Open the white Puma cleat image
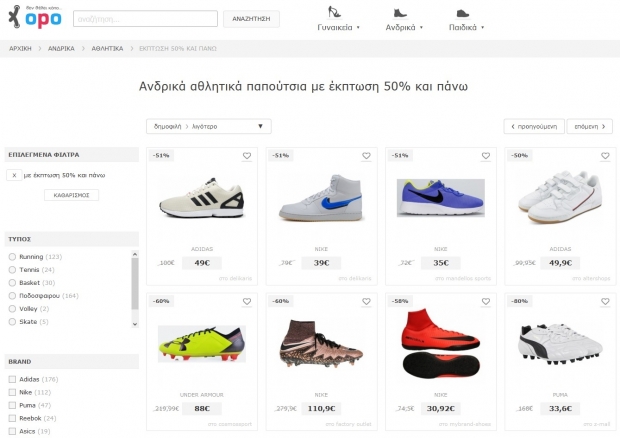This screenshot has width=620, height=438. click(x=560, y=342)
